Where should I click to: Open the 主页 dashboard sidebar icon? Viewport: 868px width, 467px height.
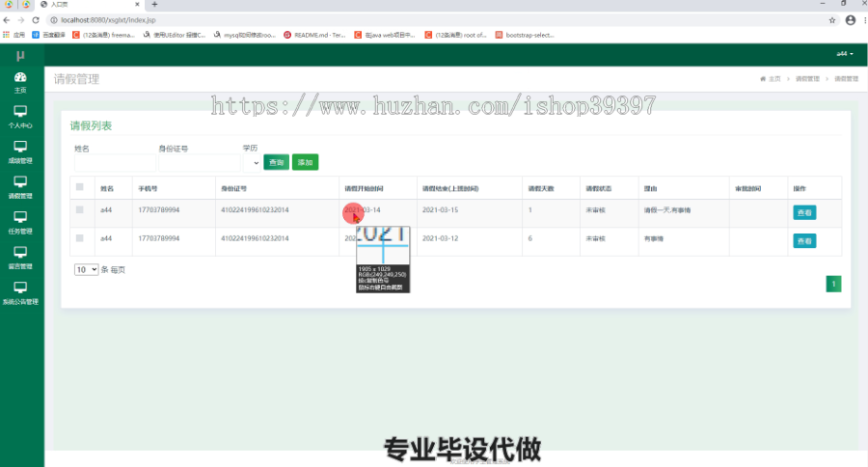(20, 83)
